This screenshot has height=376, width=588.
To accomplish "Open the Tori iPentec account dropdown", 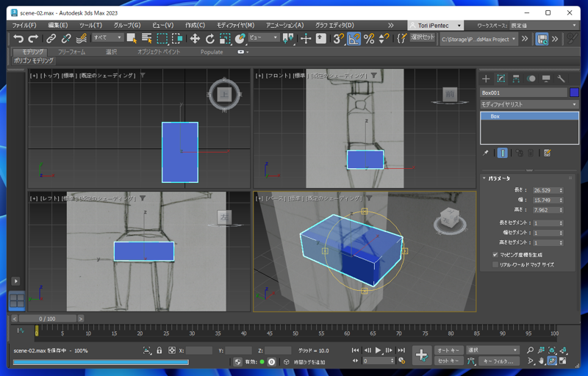I will coord(436,26).
